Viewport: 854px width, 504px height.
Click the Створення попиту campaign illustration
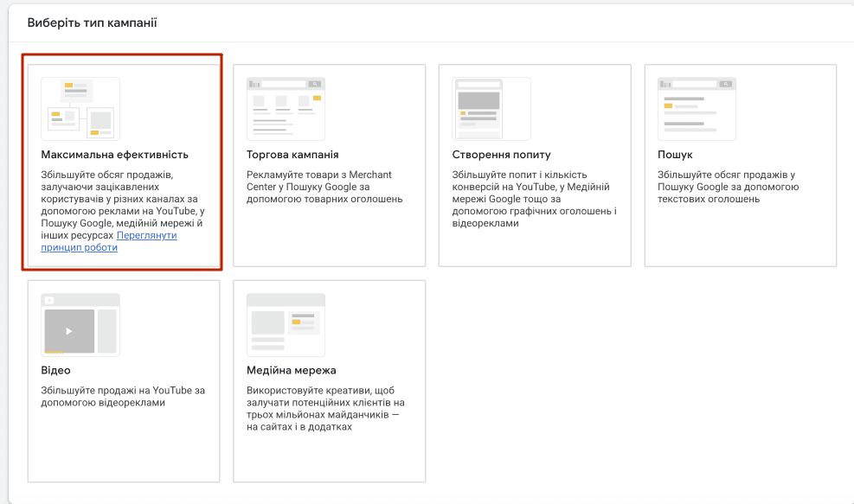[x=491, y=109]
